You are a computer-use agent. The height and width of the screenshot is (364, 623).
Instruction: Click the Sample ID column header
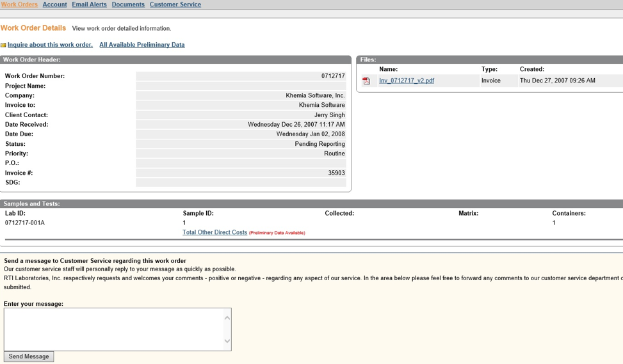tap(198, 213)
